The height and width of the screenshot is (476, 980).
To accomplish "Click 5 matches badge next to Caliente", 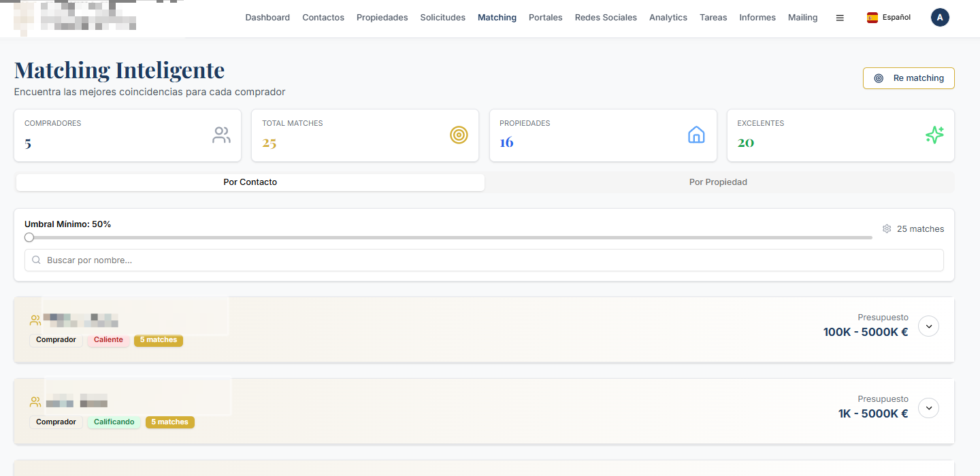I will coord(159,340).
